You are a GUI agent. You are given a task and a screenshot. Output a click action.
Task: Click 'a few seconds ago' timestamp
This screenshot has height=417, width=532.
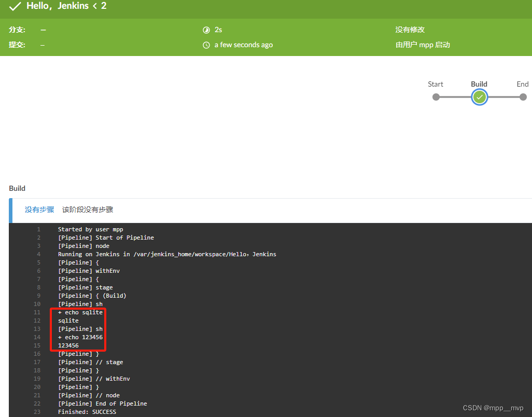[244, 45]
